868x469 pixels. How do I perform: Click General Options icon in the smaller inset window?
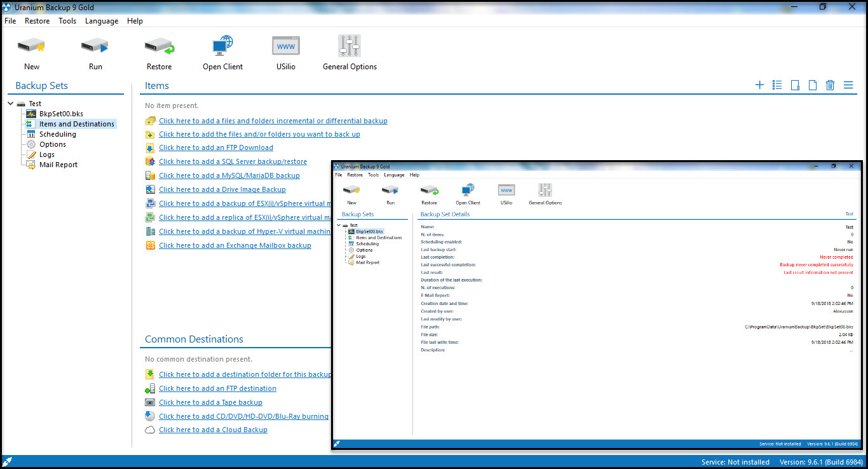click(545, 190)
